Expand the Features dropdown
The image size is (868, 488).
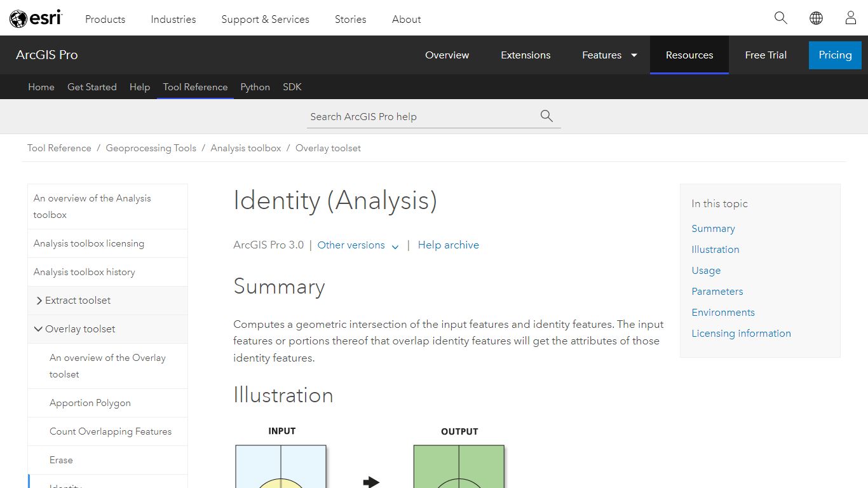pos(609,55)
